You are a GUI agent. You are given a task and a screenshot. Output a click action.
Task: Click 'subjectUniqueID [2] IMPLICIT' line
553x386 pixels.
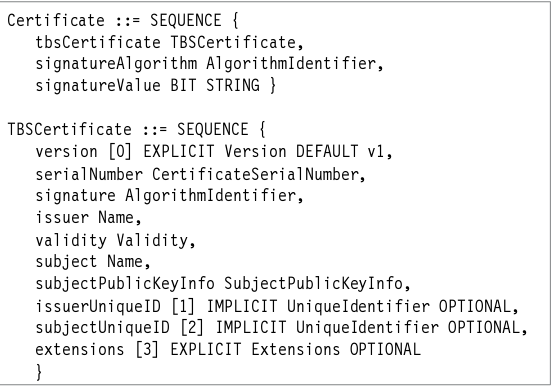click(x=281, y=327)
